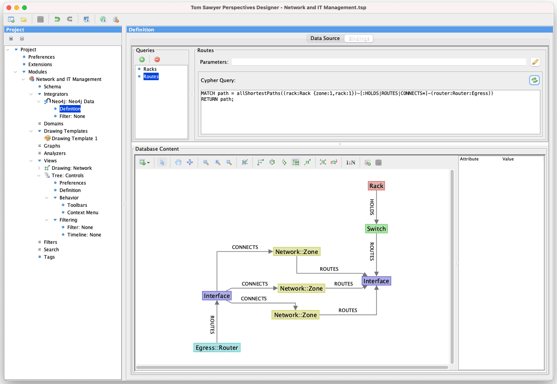Click the Egress::Router node in graph
The width and height of the screenshot is (557, 384).
coord(217,347)
